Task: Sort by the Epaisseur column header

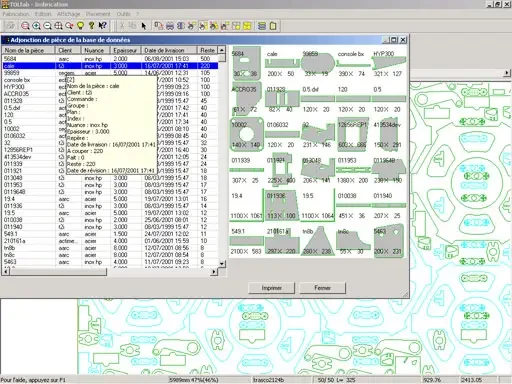Action: tap(125, 50)
